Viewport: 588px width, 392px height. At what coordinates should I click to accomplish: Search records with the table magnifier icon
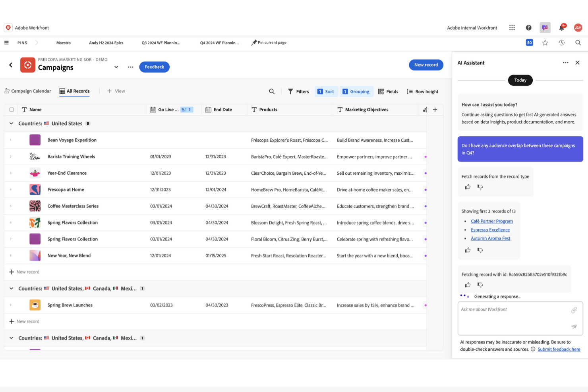(x=272, y=91)
